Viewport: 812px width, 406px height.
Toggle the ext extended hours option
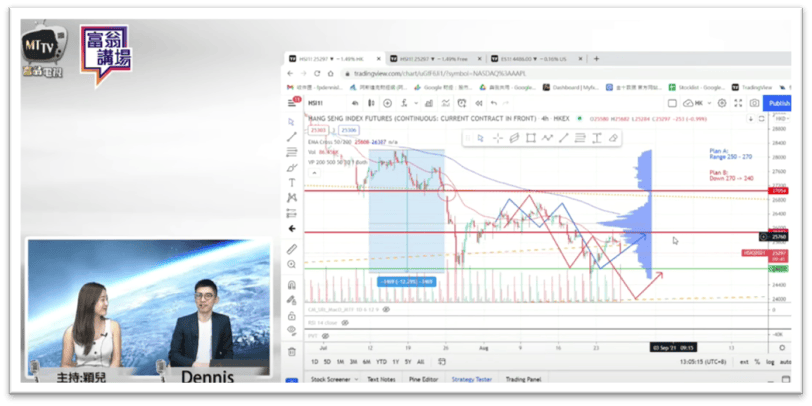pyautogui.click(x=744, y=361)
